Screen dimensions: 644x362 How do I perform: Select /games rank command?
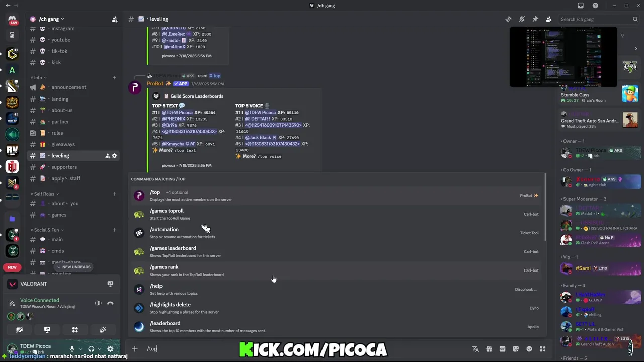[x=337, y=270]
